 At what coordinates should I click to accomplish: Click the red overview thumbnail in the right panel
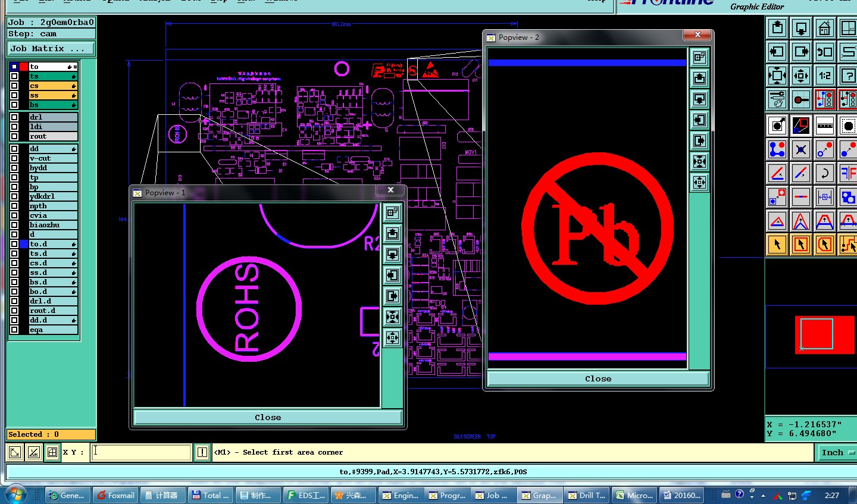coord(824,335)
